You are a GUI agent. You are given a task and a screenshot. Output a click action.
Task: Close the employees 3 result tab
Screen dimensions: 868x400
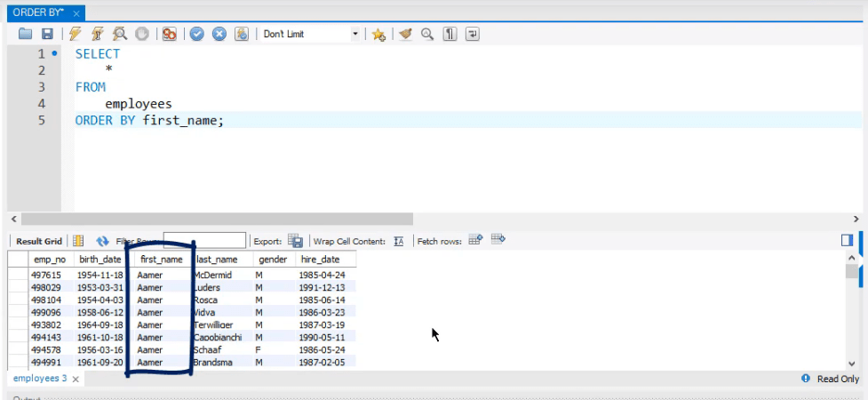pos(75,380)
